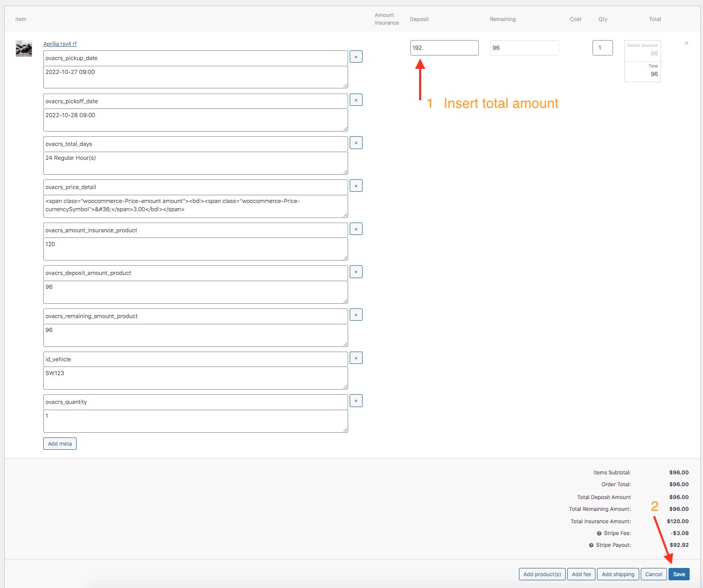Viewport: 703px width, 588px height.
Task: Click the Add meta button
Action: click(x=60, y=444)
